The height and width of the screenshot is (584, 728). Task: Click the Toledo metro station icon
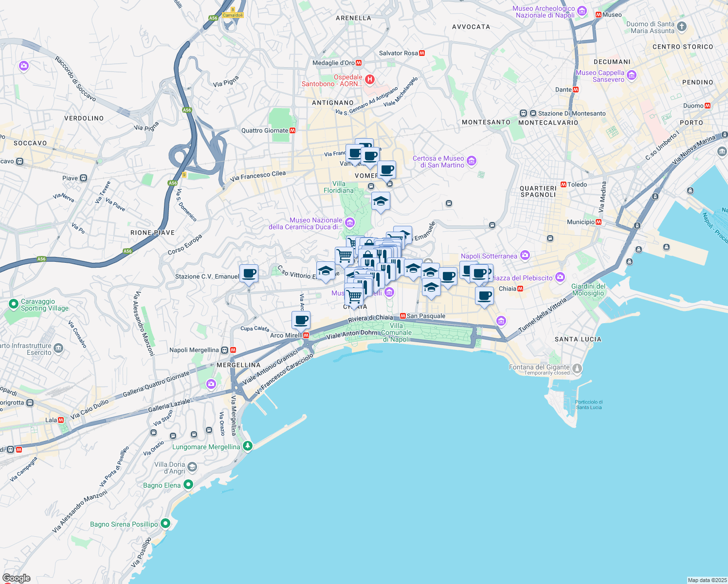pos(564,184)
